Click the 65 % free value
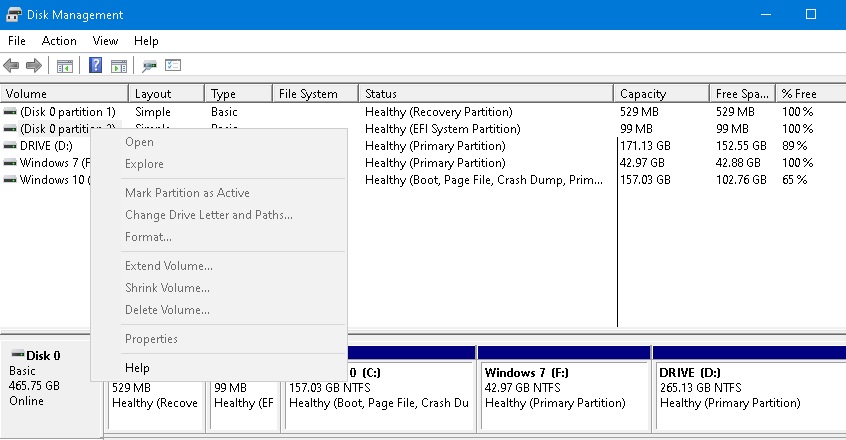846x440 pixels. point(795,180)
